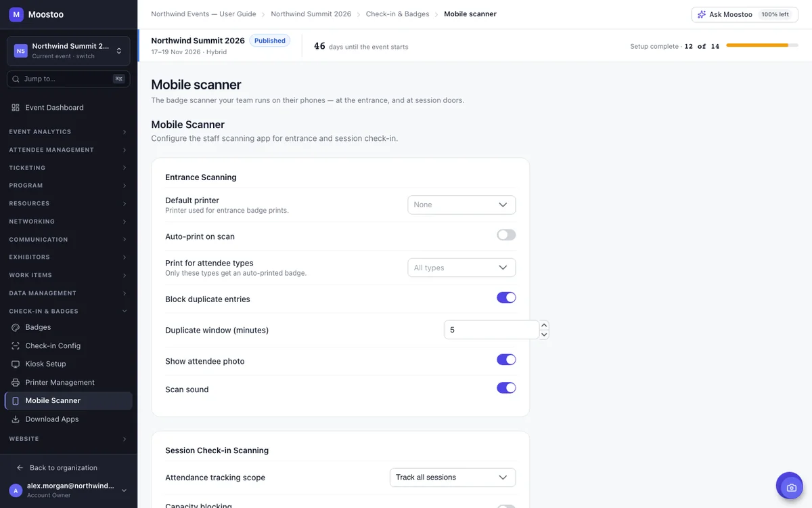Viewport: 812px width, 508px height.
Task: Expand the Website section
Action: tap(68, 439)
